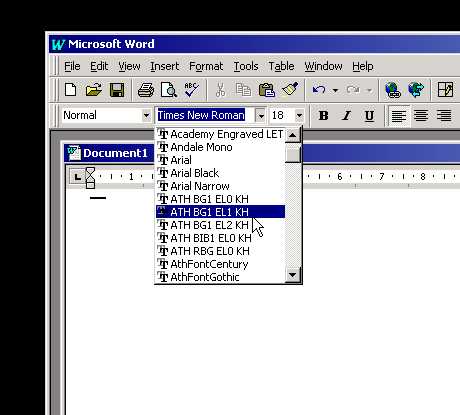The height and width of the screenshot is (415, 460).
Task: Open the Window menu
Action: (x=323, y=66)
